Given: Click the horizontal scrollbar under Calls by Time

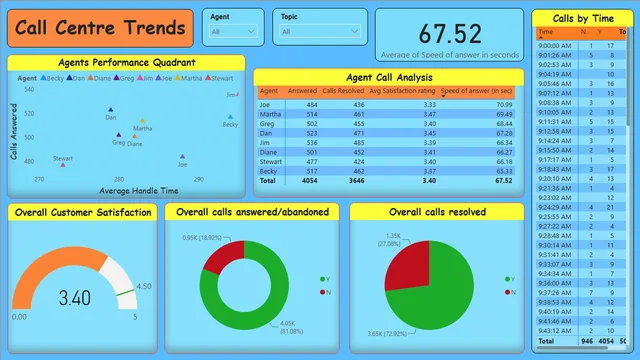Looking at the screenshot, I should click(571, 348).
